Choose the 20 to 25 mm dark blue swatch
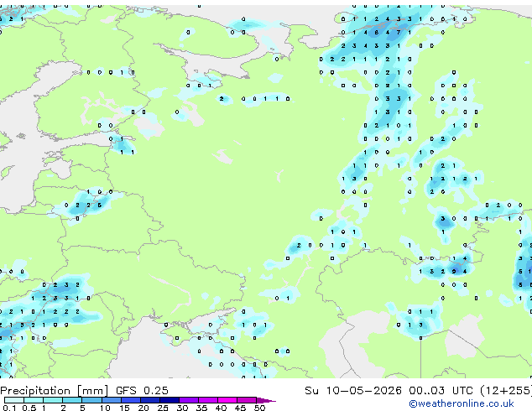This screenshot has height=411, width=532. 149,400
